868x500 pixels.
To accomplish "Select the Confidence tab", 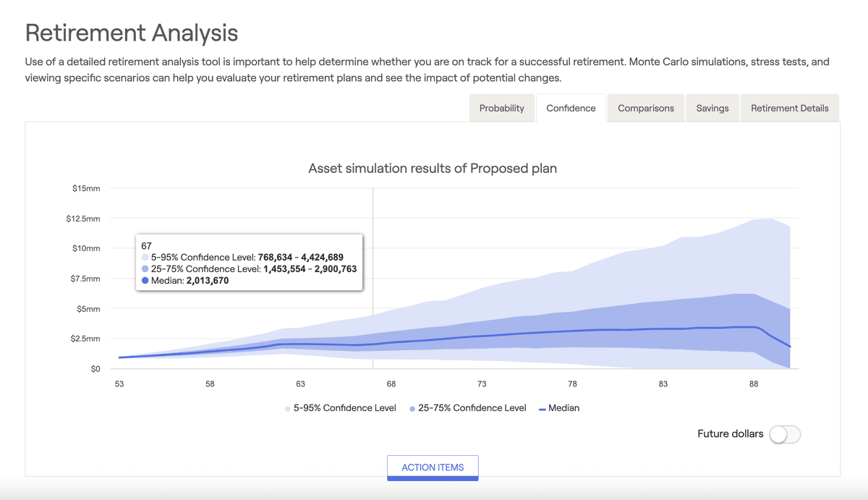I will tap(571, 108).
